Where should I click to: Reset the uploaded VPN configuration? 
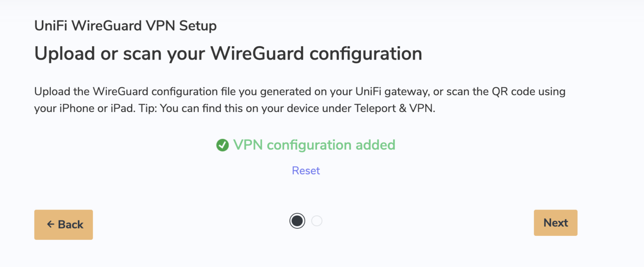[x=306, y=170]
